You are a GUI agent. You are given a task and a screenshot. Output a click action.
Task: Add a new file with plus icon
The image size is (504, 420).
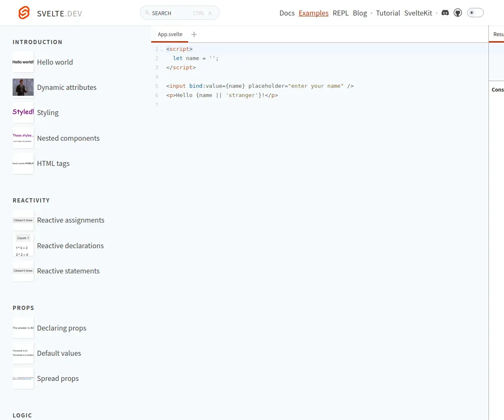coord(194,34)
